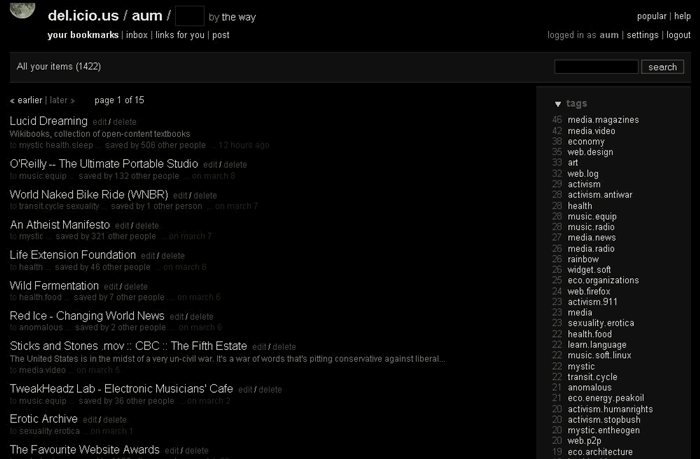Edit the Erotic Archive bookmark

pyautogui.click(x=90, y=420)
